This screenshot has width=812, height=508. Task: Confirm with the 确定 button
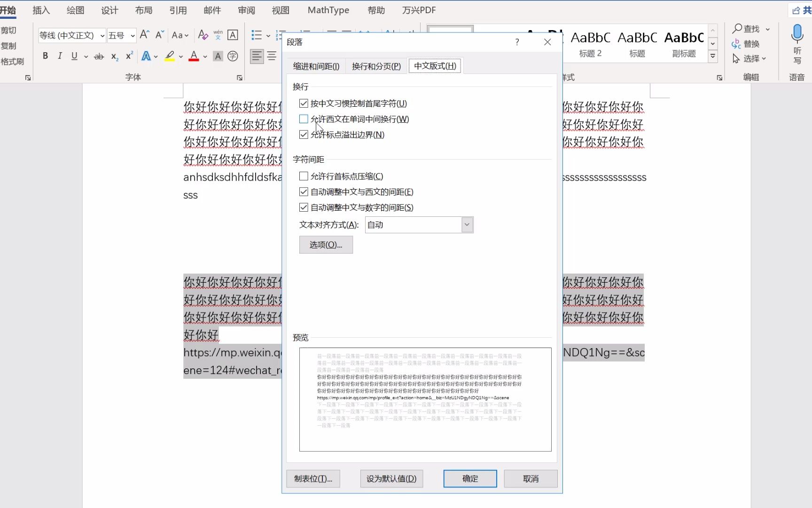(x=470, y=478)
